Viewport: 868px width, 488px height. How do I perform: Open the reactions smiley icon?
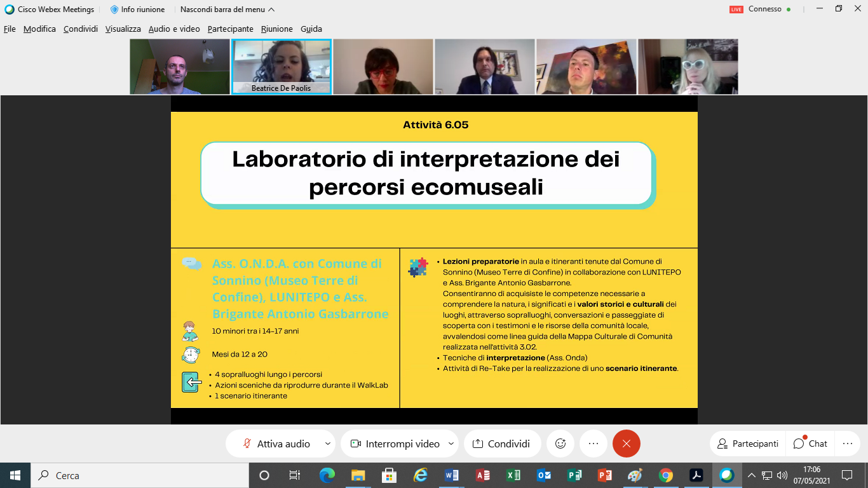coord(560,444)
